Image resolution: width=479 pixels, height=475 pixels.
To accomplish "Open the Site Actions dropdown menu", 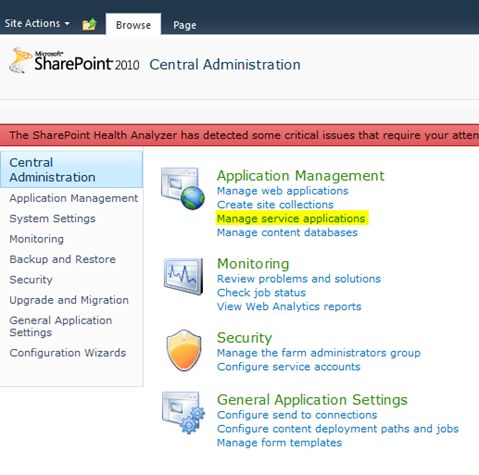I will point(37,23).
